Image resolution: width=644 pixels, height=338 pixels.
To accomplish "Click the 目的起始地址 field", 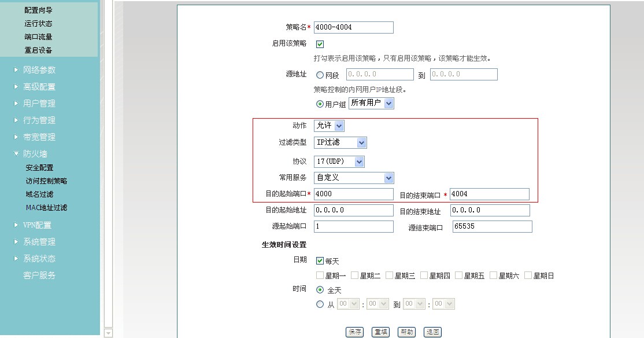I will pyautogui.click(x=354, y=210).
